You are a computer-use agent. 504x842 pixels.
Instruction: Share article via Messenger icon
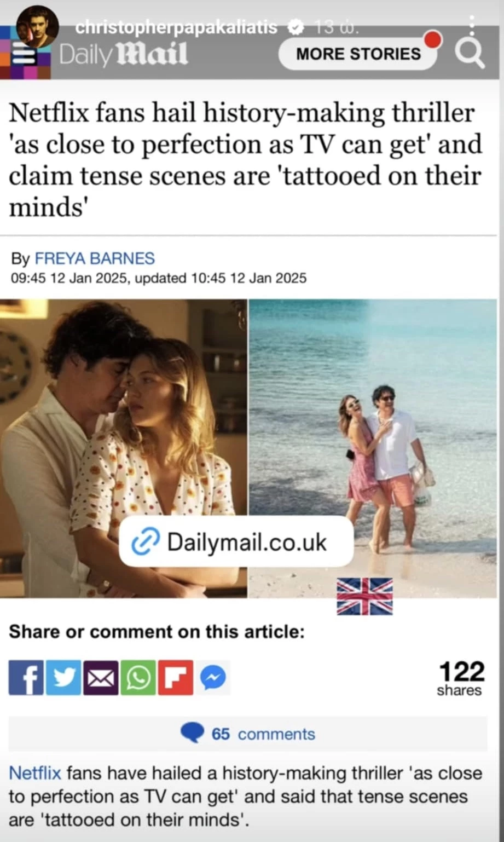pos(213,678)
